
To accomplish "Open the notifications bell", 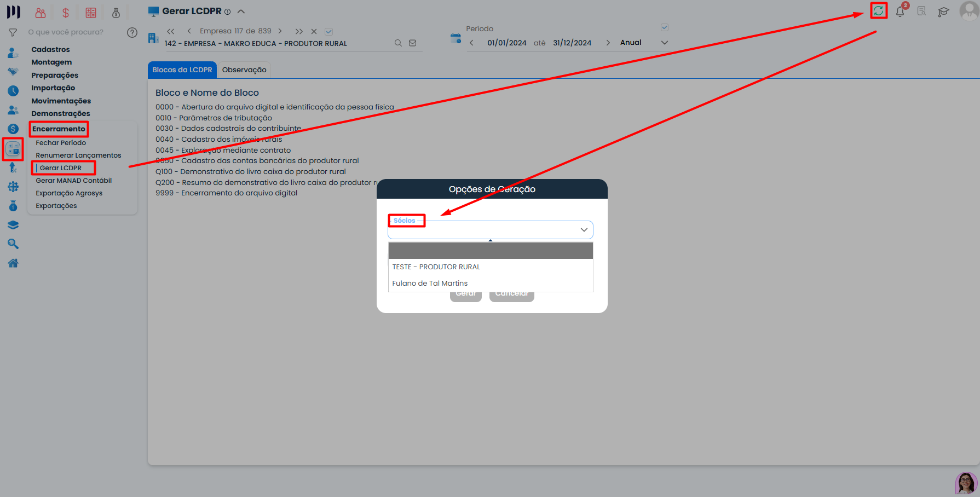I will 900,11.
